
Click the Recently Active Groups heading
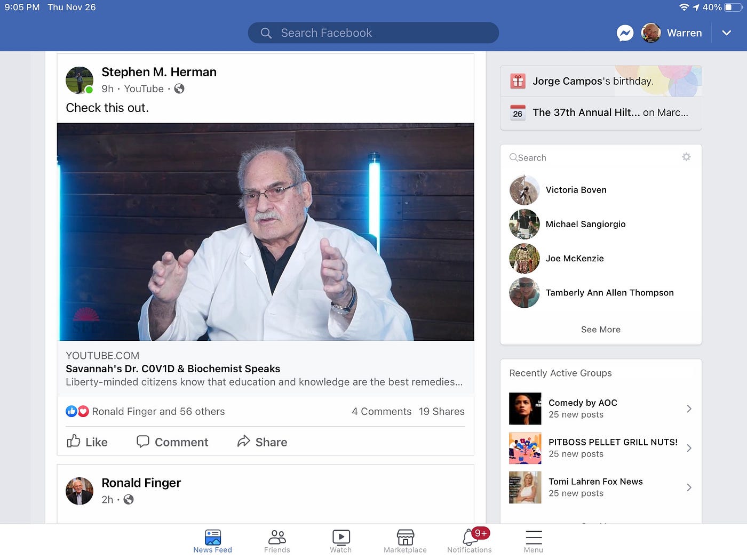tap(560, 373)
